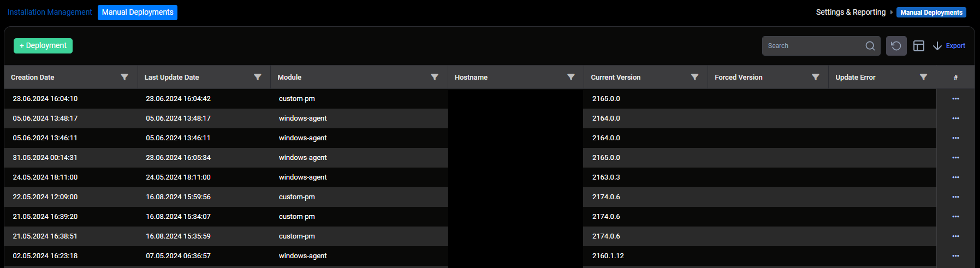980x268 pixels.
Task: Open actions menu for 23.06.2024 16:04:10 row
Action: (955, 99)
